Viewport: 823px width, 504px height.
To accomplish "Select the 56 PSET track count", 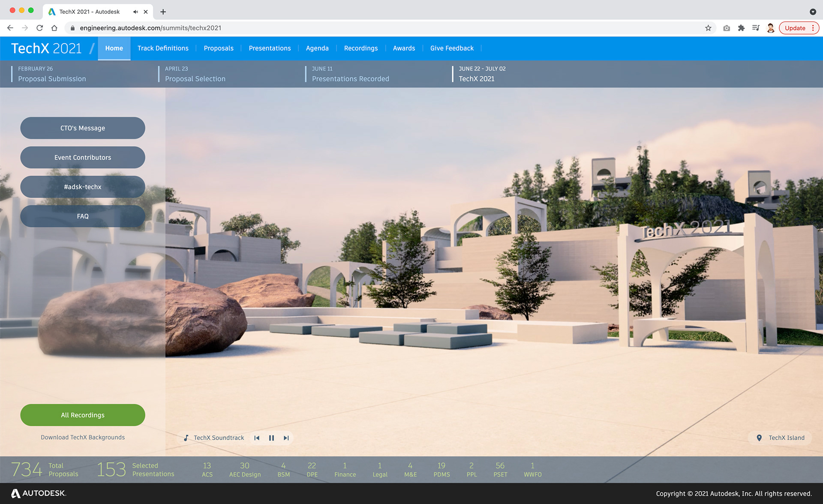I will pyautogui.click(x=500, y=470).
